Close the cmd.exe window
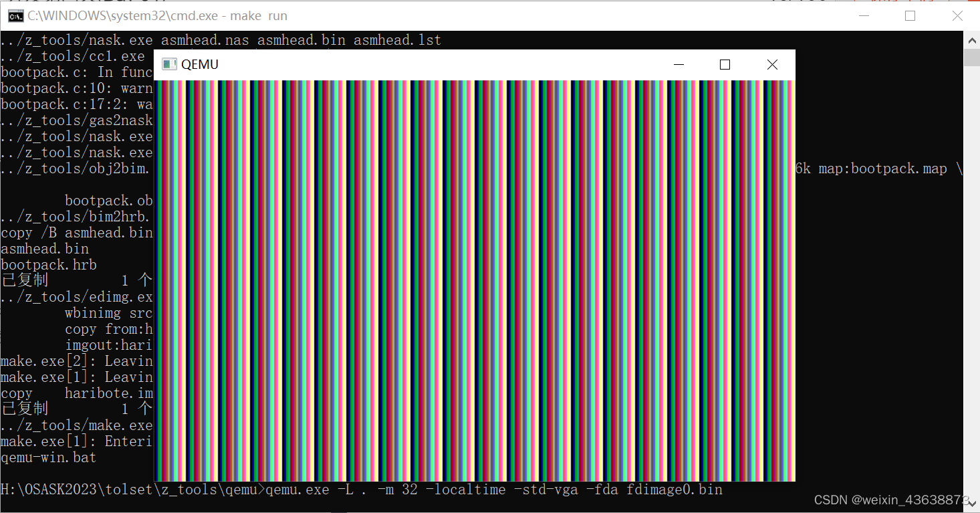This screenshot has height=513, width=980. pos(957,16)
